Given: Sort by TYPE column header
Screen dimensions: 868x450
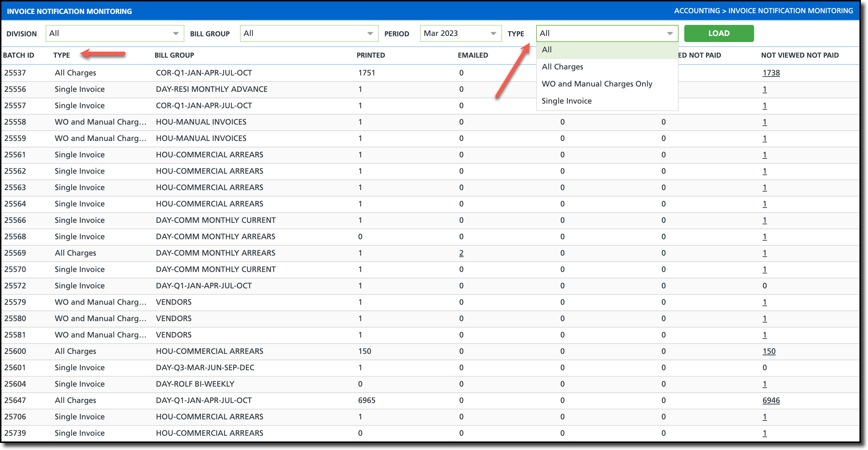Looking at the screenshot, I should click(62, 55).
